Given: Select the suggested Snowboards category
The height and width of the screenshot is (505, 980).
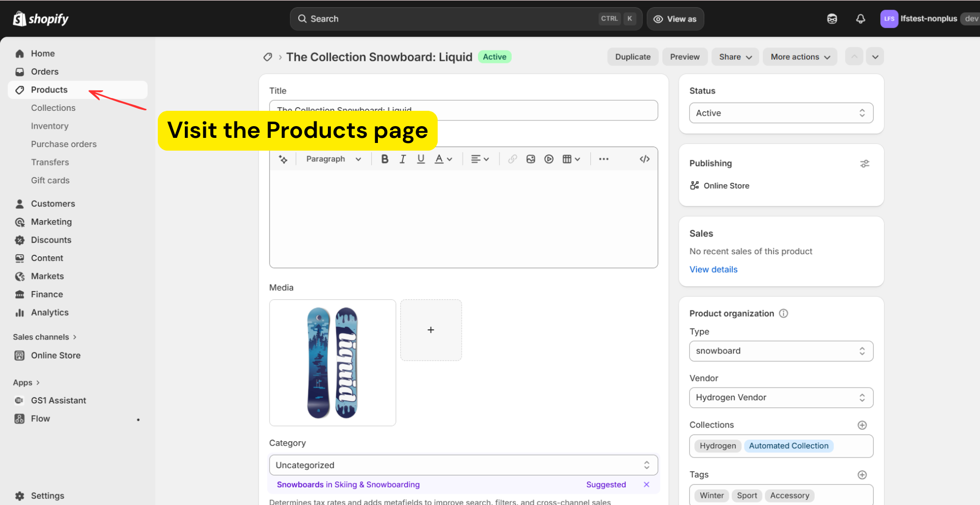Looking at the screenshot, I should 348,485.
